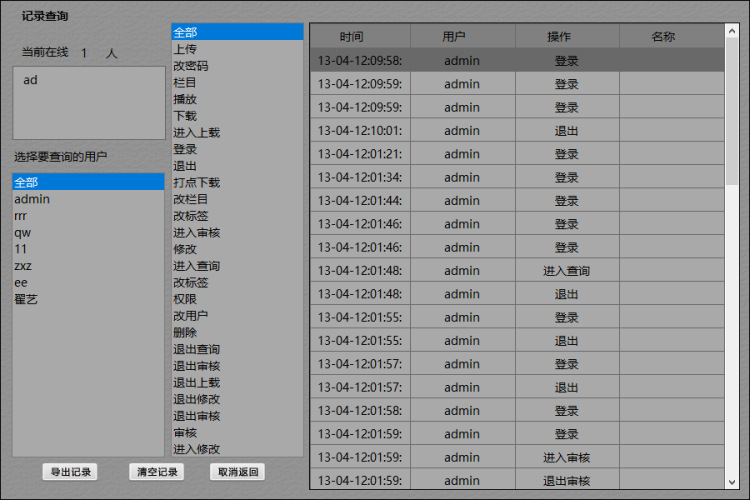Sort by the 时间 column header

pyautogui.click(x=351, y=37)
